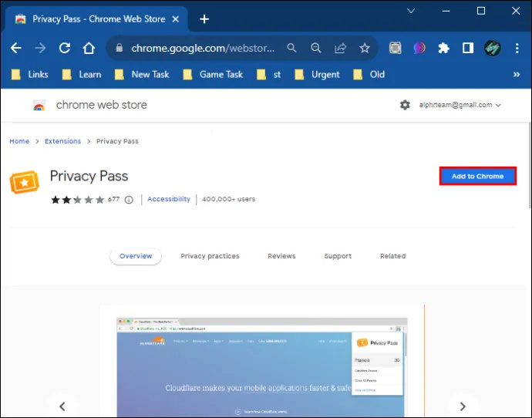Click the chrome web store title
Viewport: 532px width, 418px height.
(102, 105)
